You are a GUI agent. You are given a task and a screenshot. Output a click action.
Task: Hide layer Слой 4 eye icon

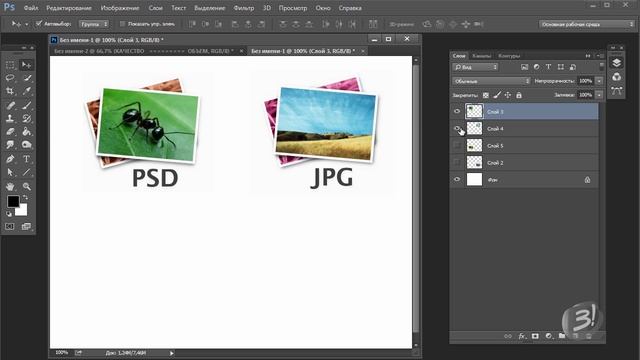tap(457, 129)
